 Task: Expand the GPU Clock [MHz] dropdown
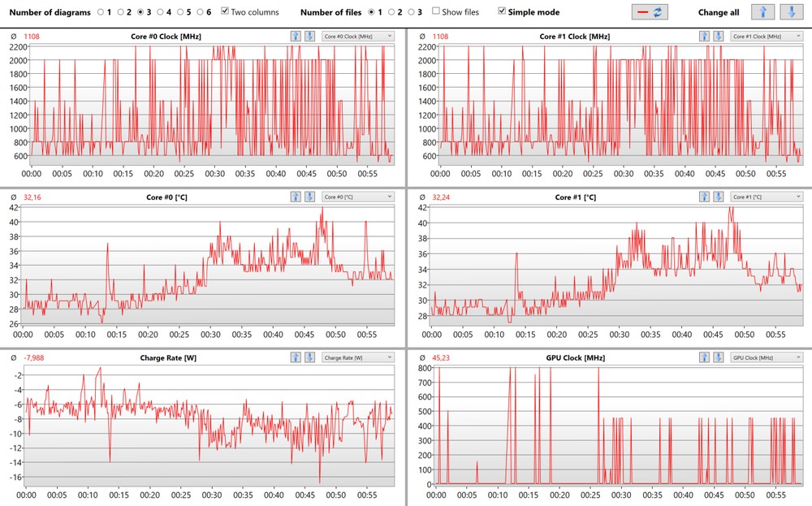[765, 357]
